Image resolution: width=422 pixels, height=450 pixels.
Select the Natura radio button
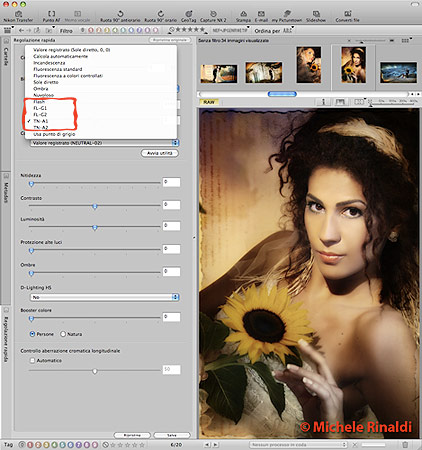pos(63,334)
